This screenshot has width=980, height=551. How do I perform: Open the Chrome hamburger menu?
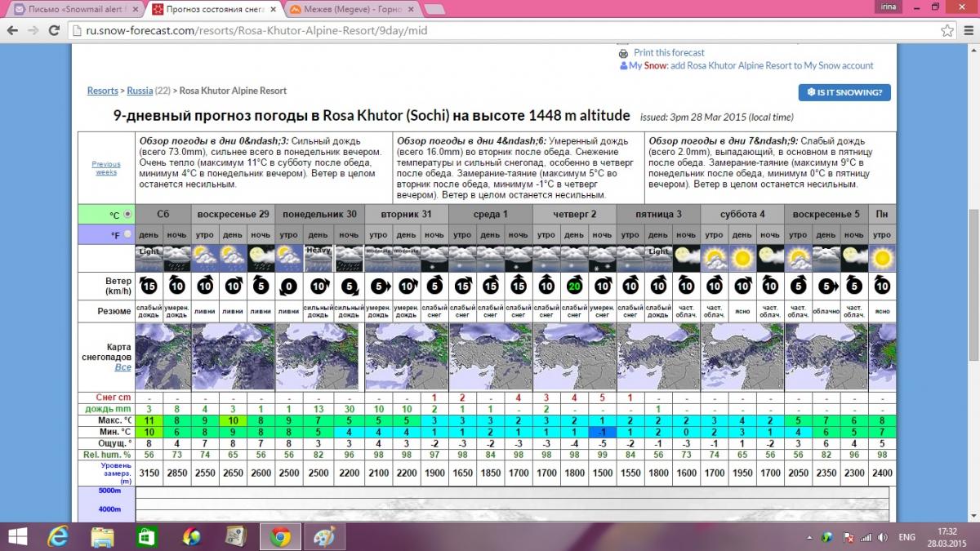point(969,31)
